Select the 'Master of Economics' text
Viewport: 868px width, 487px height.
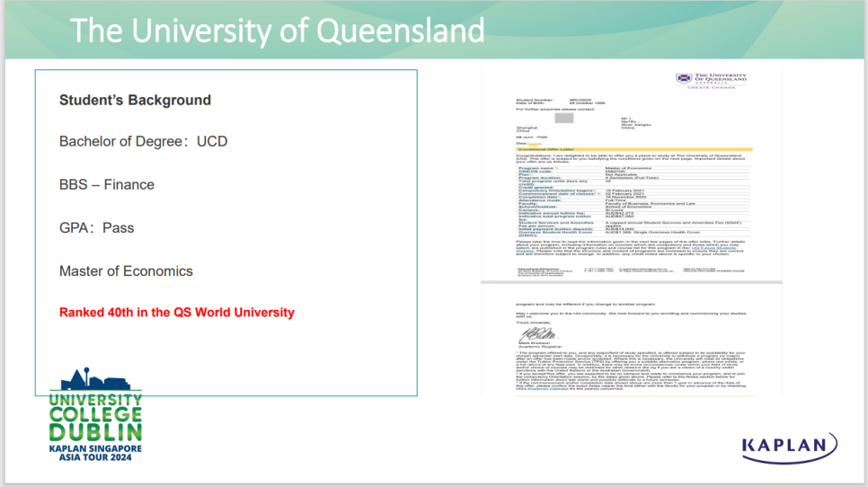click(x=126, y=271)
